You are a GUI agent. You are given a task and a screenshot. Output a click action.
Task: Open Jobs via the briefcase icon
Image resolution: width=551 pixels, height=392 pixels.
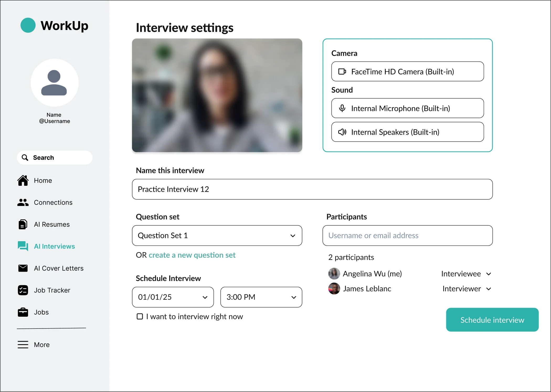tap(23, 312)
